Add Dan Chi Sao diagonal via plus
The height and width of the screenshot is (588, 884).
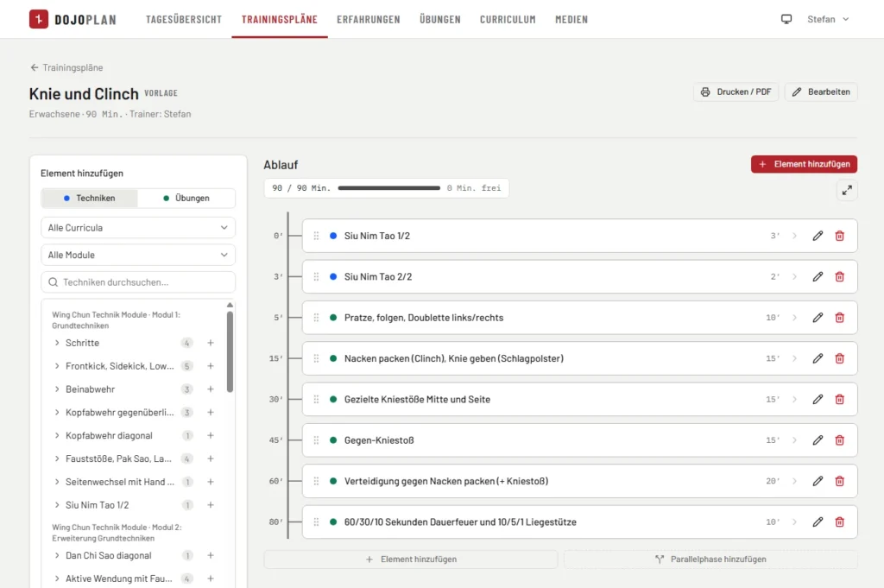pos(211,555)
